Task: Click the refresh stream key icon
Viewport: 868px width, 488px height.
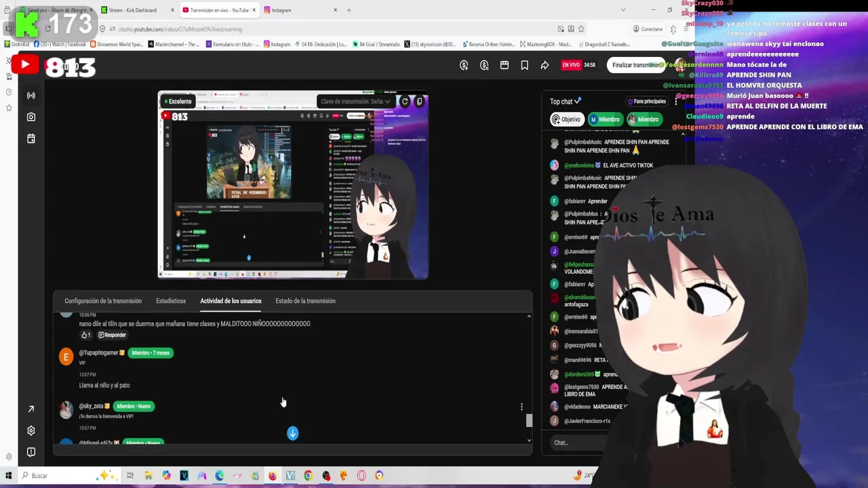Action: tap(405, 102)
